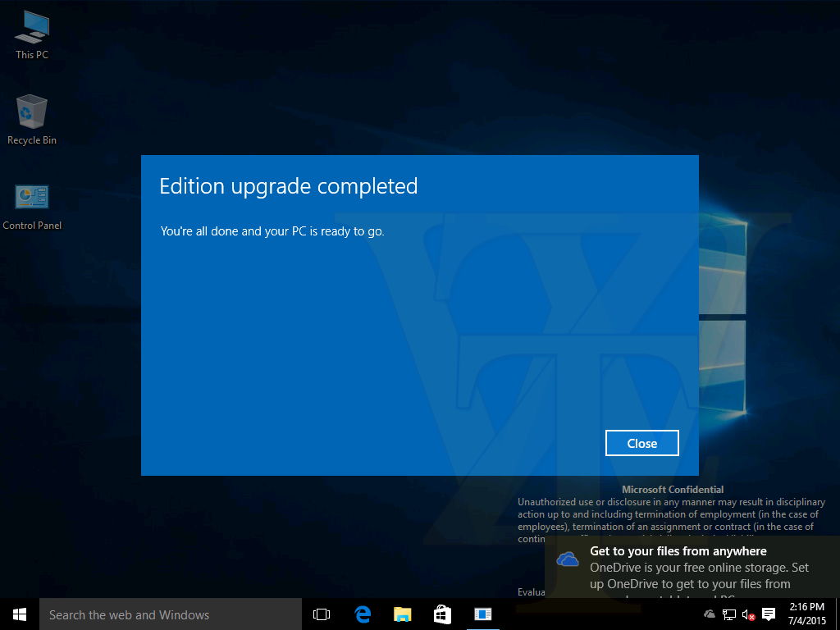Open the OneDrive 'Get to your files from anywhere' notification

[x=692, y=567]
